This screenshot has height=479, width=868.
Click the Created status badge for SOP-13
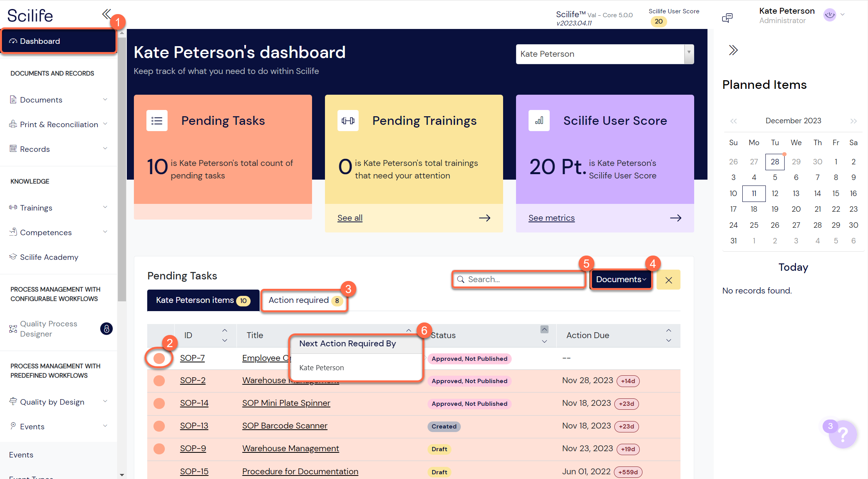[444, 427]
